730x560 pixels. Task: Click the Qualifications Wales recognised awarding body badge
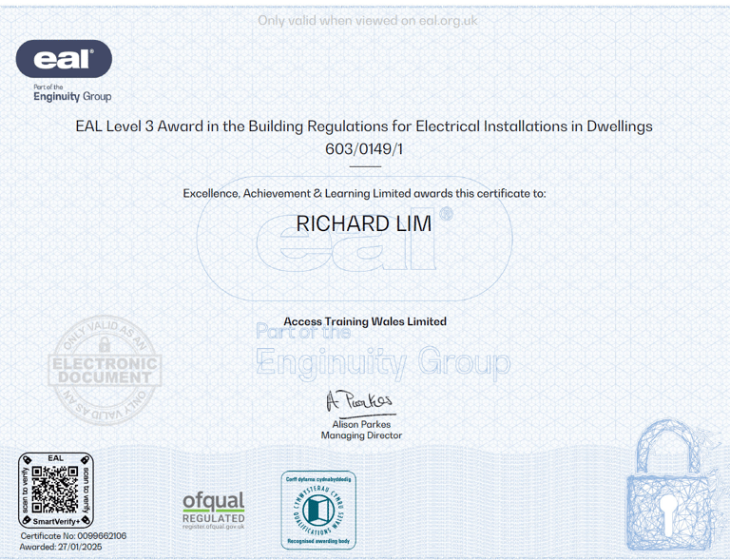318,511
